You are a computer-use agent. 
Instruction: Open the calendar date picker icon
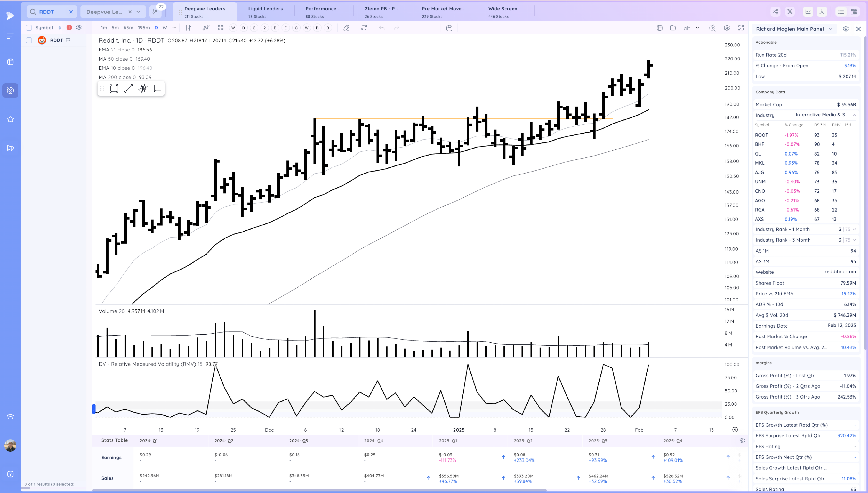click(449, 28)
